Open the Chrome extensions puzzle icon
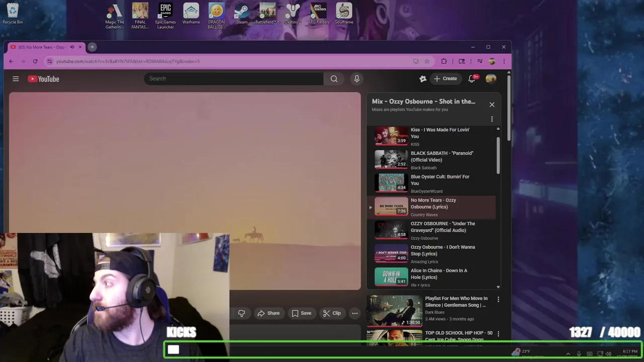 pos(444,61)
